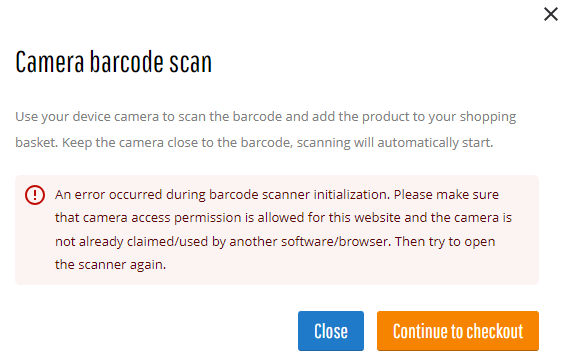The height and width of the screenshot is (362, 569).
Task: Click 'the scanner again.' closing text
Action: pos(110,264)
